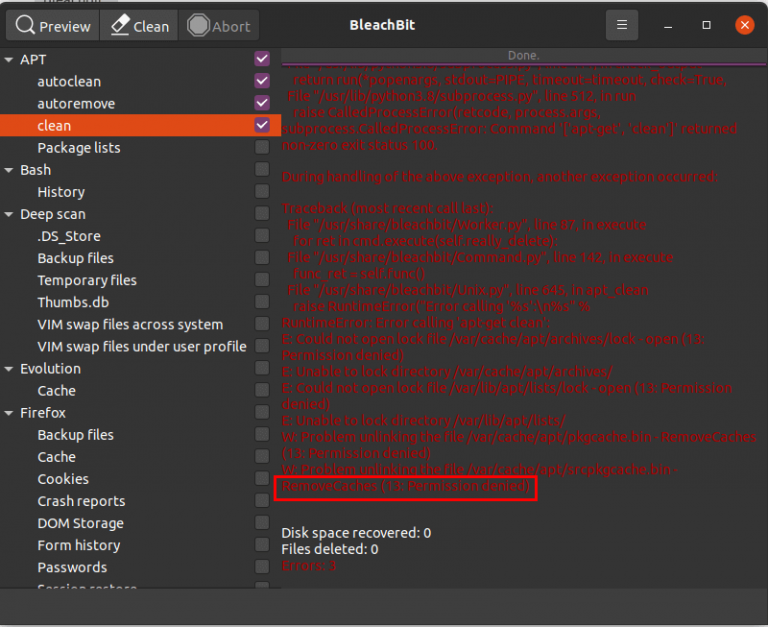Check the Form history checkbox
The height and width of the screenshot is (627, 768).
262,545
